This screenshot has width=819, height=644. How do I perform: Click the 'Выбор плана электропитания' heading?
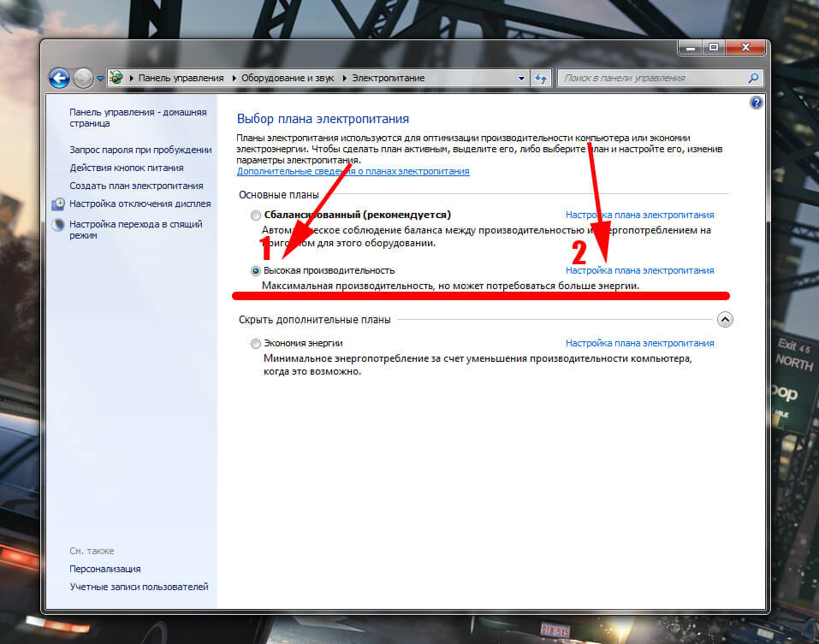(323, 119)
